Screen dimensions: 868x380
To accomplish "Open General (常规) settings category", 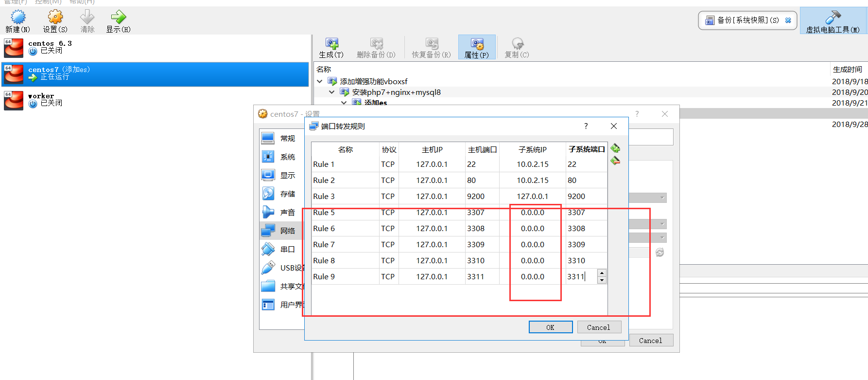I will coord(281,139).
